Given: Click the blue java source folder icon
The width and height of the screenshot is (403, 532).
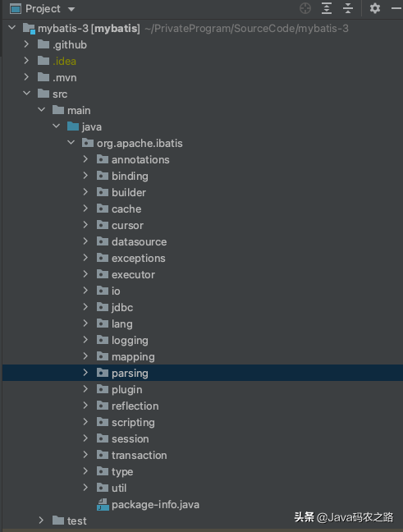Looking at the screenshot, I should [73, 126].
